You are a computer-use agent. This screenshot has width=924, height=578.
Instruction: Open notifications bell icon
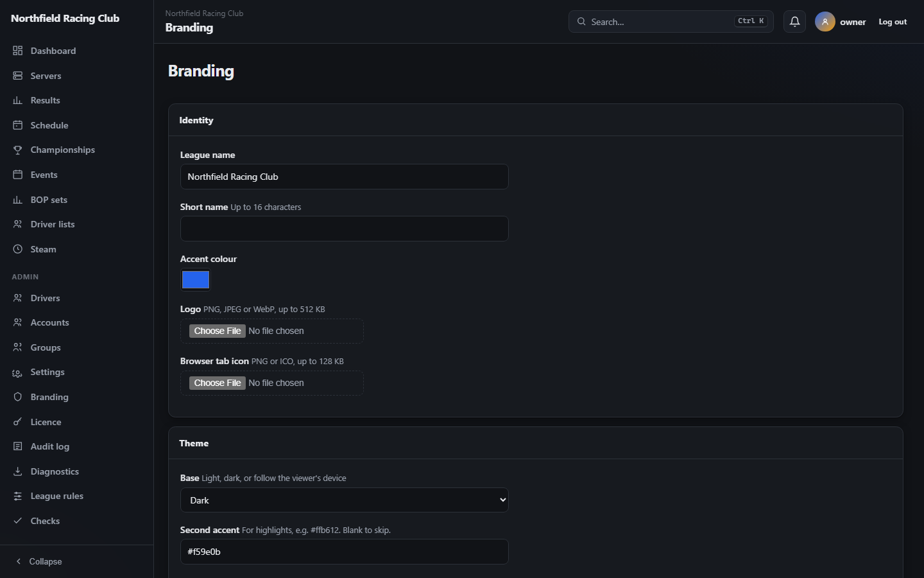click(794, 22)
